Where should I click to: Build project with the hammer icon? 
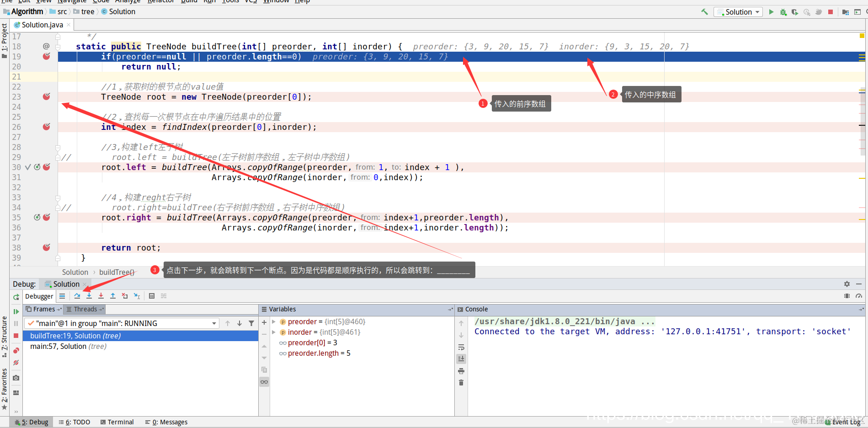pyautogui.click(x=704, y=12)
